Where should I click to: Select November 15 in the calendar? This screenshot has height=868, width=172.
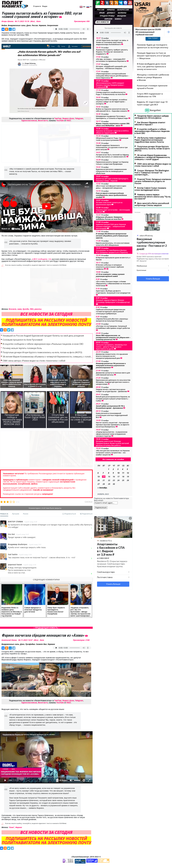[109, 477]
